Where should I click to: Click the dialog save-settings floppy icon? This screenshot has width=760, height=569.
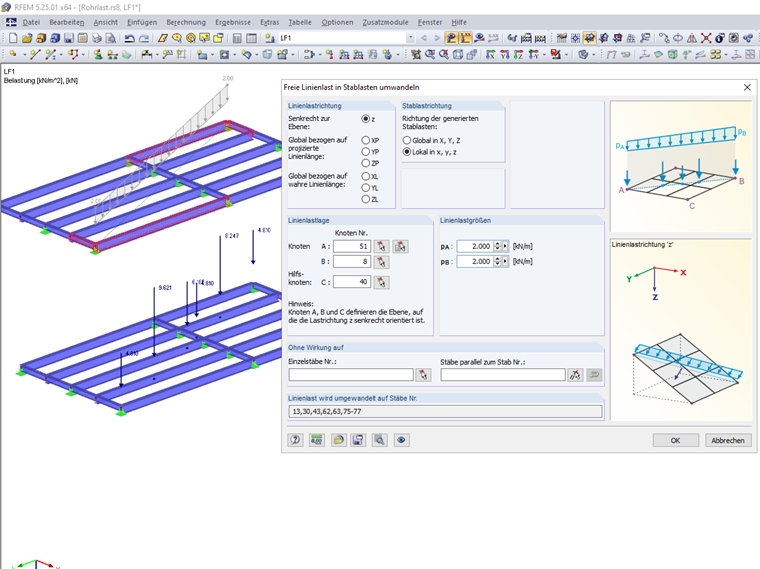click(x=358, y=440)
